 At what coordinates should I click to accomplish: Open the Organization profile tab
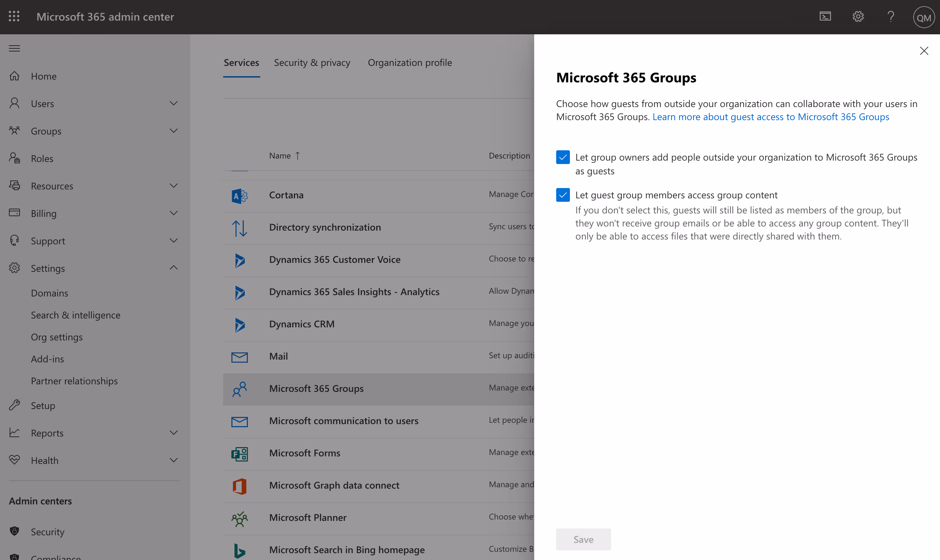coord(410,62)
